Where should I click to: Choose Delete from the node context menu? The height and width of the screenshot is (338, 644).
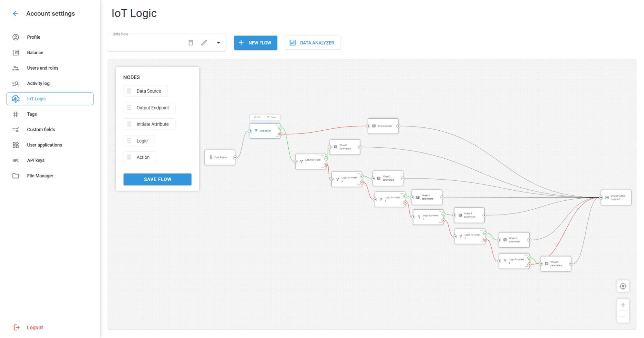pyautogui.click(x=272, y=117)
